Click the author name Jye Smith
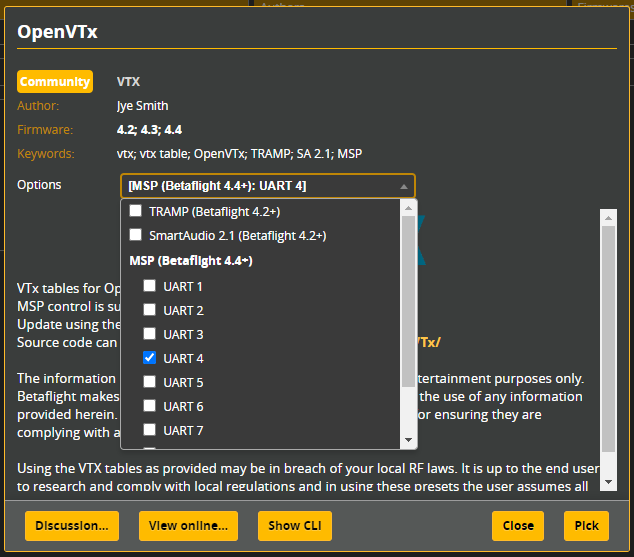The height and width of the screenshot is (557, 634). (142, 106)
